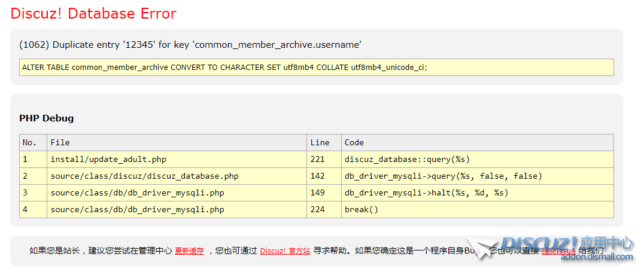Screen dimensions: 644x272
Task: Click the Code column header
Action: tap(354, 142)
